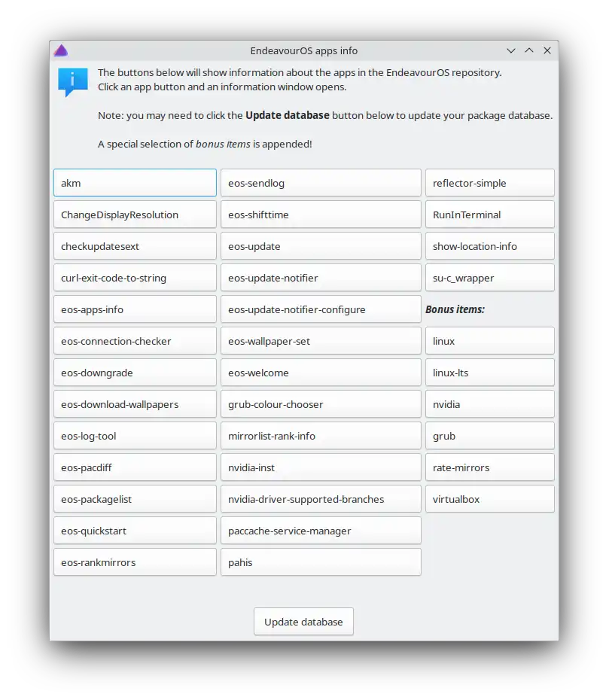609x700 pixels.
Task: Open eos-log-tool information
Action: click(x=135, y=436)
